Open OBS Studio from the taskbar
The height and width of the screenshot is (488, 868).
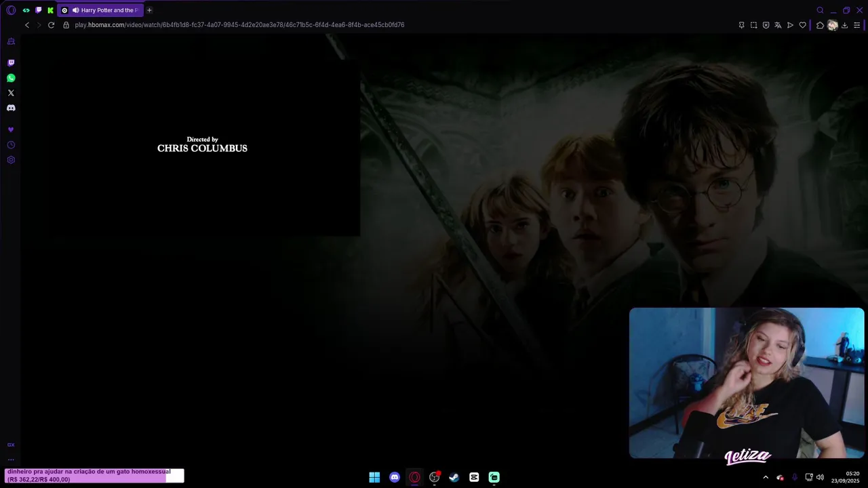(x=435, y=477)
